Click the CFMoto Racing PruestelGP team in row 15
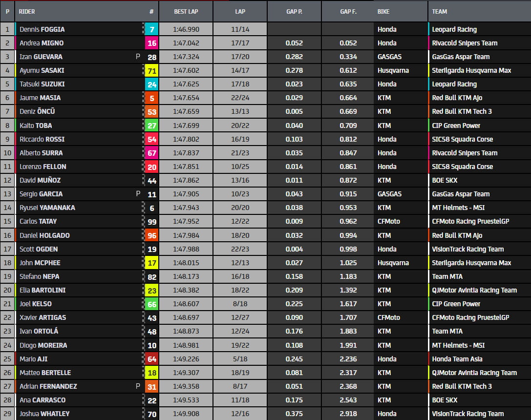The height and width of the screenshot is (420, 531). click(470, 221)
